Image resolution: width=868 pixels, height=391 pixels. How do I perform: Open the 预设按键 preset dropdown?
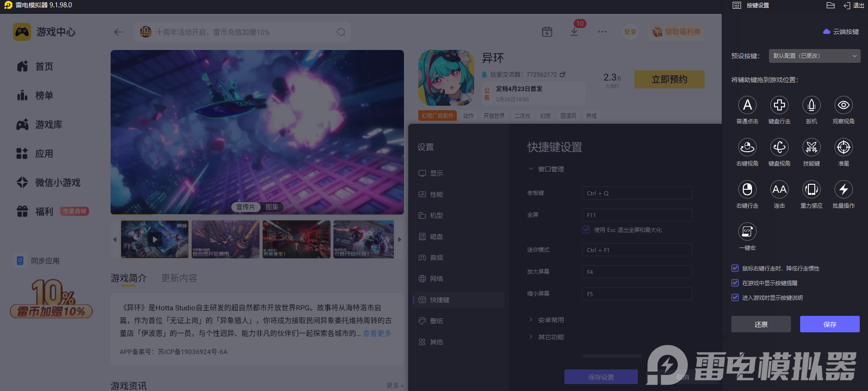[814, 56]
